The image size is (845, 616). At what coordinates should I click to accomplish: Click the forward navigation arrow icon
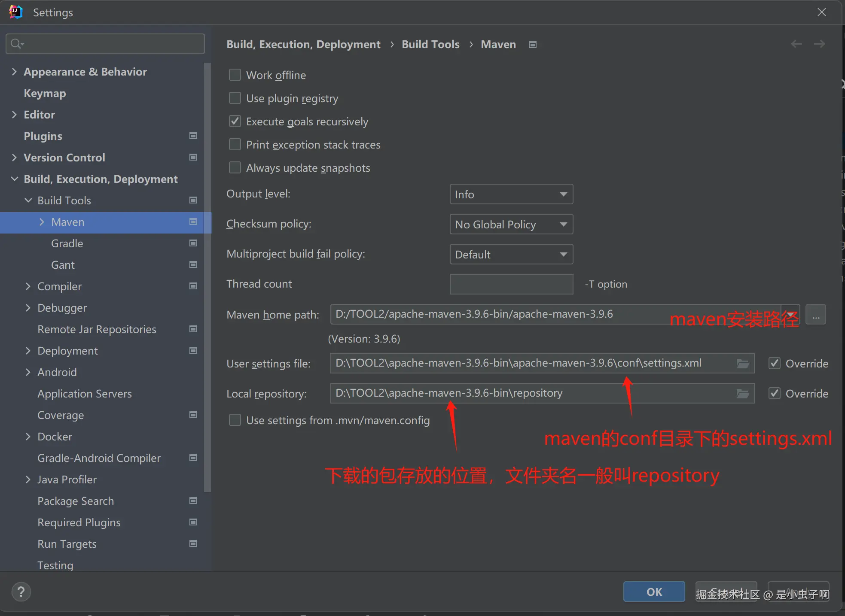819,44
